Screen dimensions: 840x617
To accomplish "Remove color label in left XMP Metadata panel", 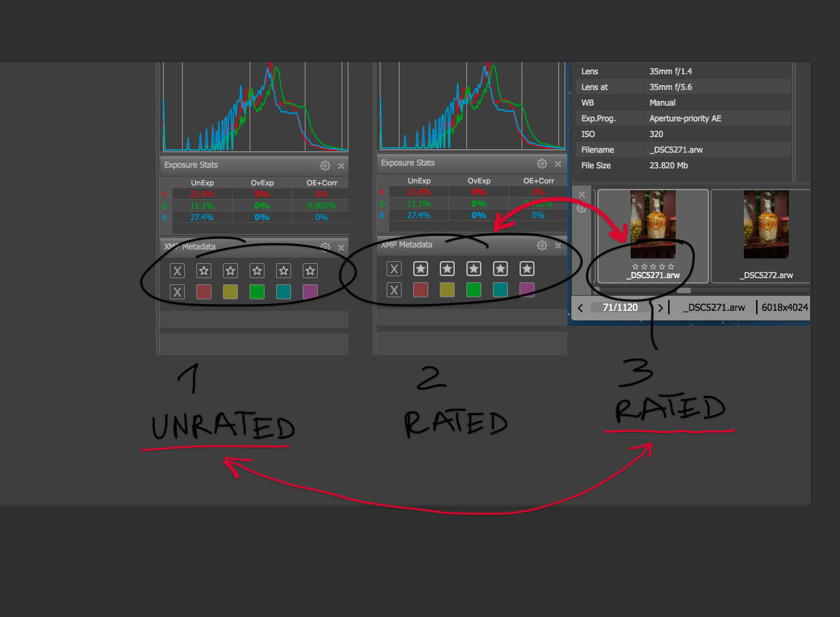I will click(177, 292).
